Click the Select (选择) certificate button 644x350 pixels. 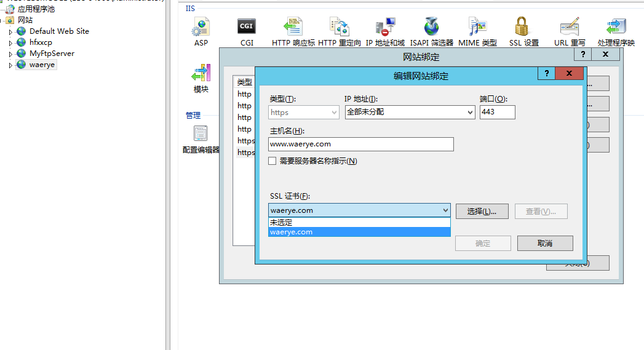click(x=482, y=212)
